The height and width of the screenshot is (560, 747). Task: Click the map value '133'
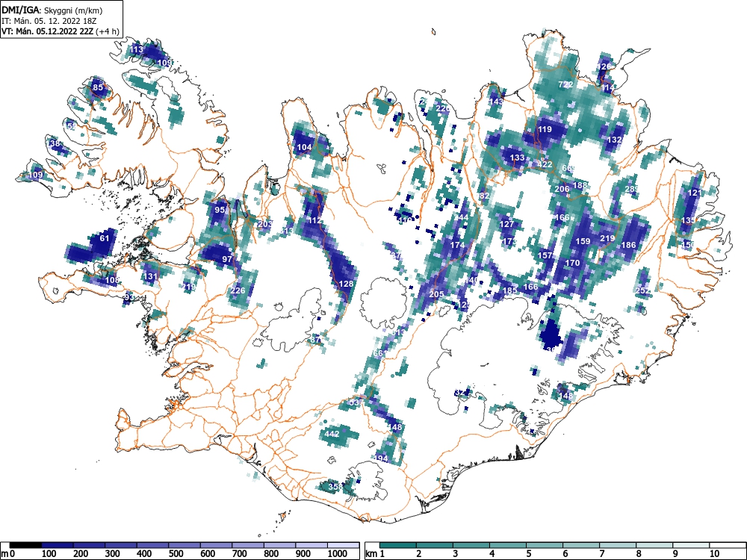tap(517, 158)
